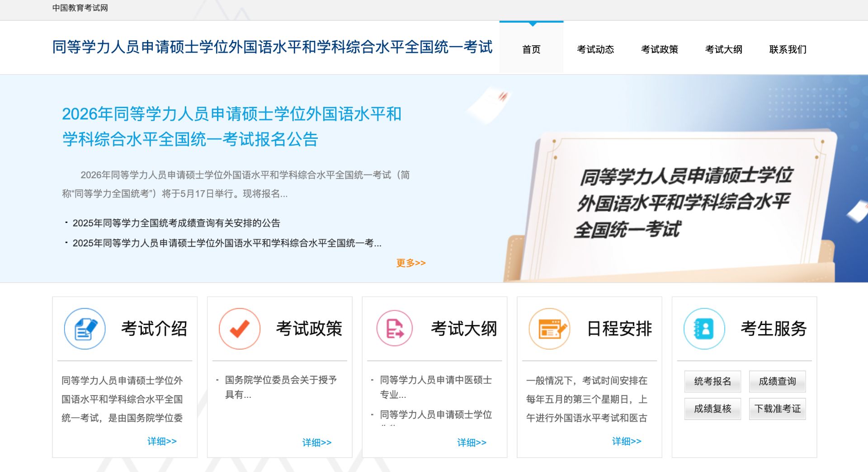Screen dimensions: 868x472
Task: Open the 考试动态 navigation tab
Action: click(x=595, y=49)
